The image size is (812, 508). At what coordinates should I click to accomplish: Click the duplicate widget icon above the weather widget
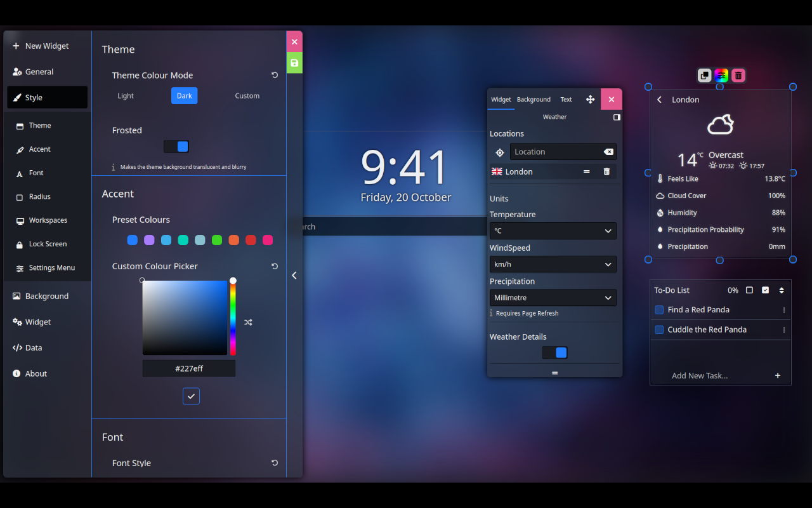coord(704,75)
